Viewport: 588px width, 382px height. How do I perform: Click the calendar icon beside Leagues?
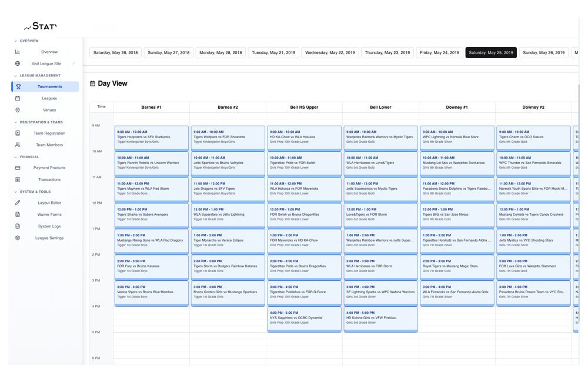18,98
